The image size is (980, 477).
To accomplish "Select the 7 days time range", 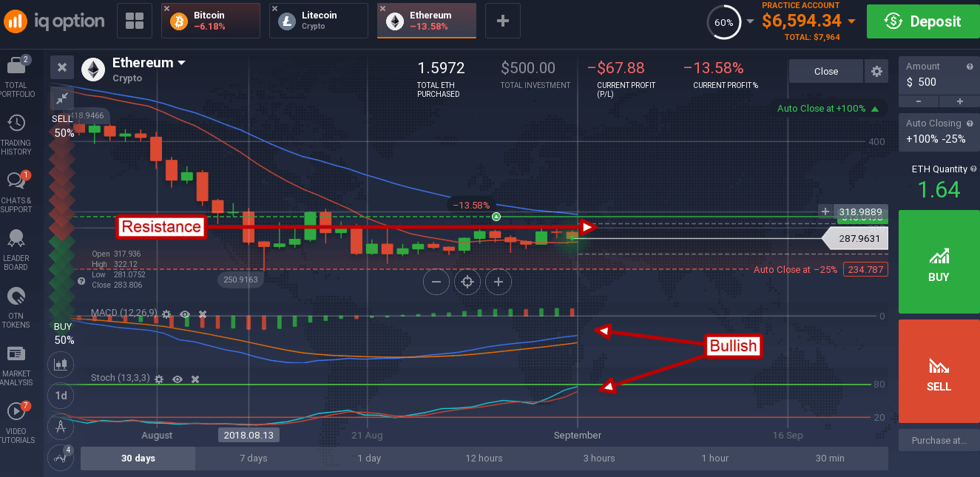I will click(254, 458).
